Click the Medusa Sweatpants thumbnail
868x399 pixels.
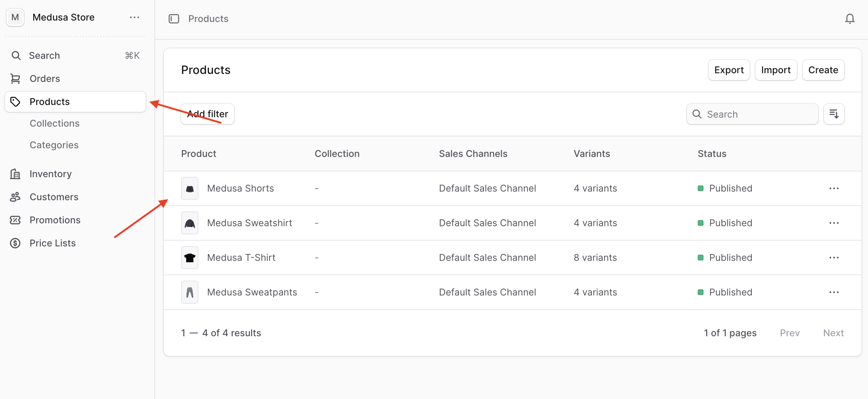(x=190, y=292)
